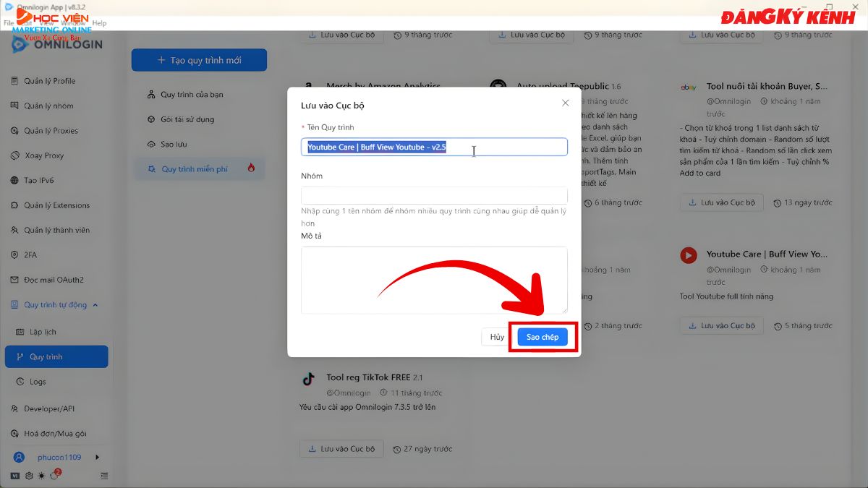This screenshot has width=868, height=488.
Task: Open the Help menu
Action: click(100, 23)
